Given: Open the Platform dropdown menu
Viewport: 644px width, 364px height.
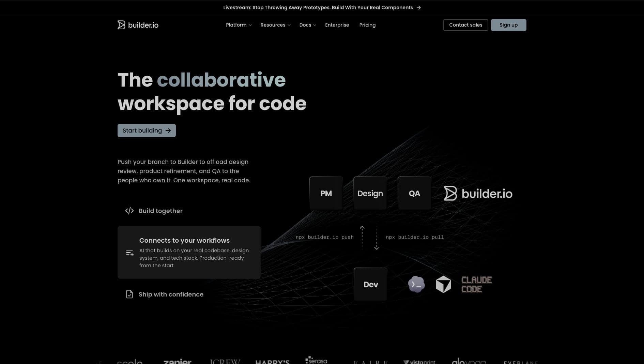Looking at the screenshot, I should tap(239, 25).
